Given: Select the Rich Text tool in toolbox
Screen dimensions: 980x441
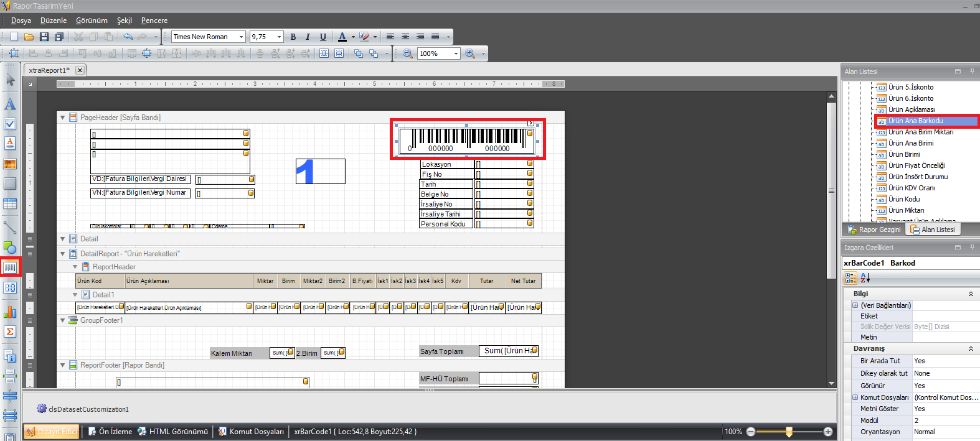Looking at the screenshot, I should click(10, 144).
